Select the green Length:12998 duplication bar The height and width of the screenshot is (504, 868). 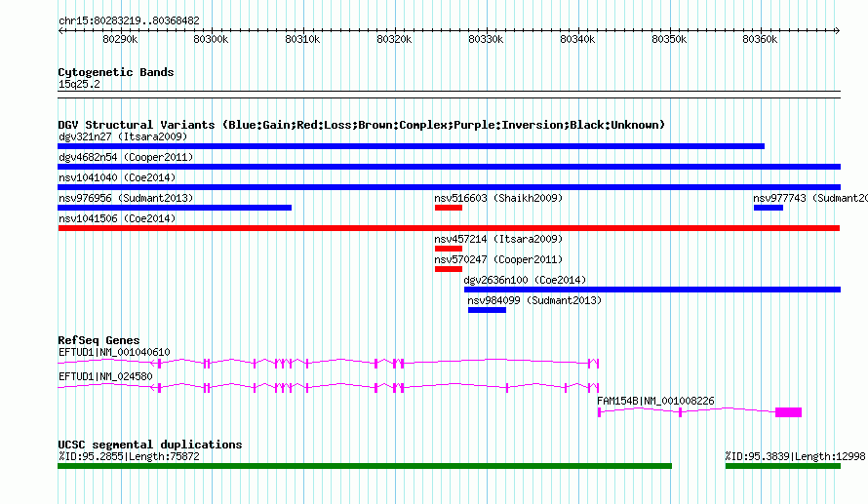(x=783, y=466)
